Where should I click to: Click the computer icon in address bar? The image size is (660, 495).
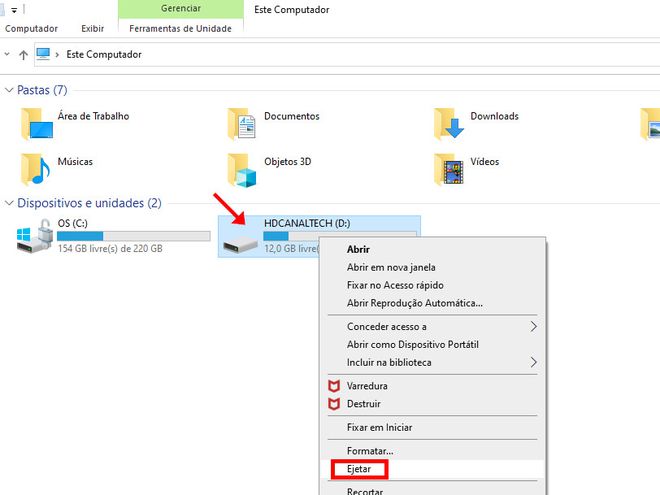(x=43, y=54)
